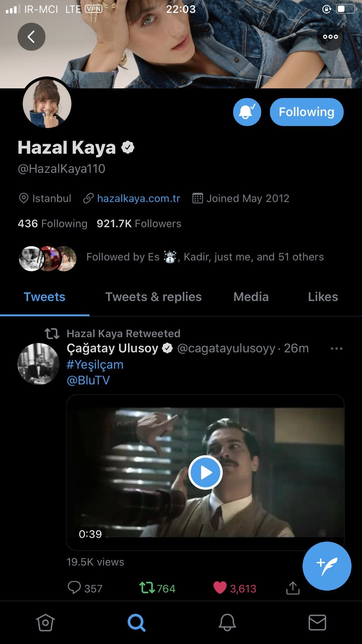Screen dimensions: 362x644
Task: Compose a new tweet
Action: [x=327, y=566]
